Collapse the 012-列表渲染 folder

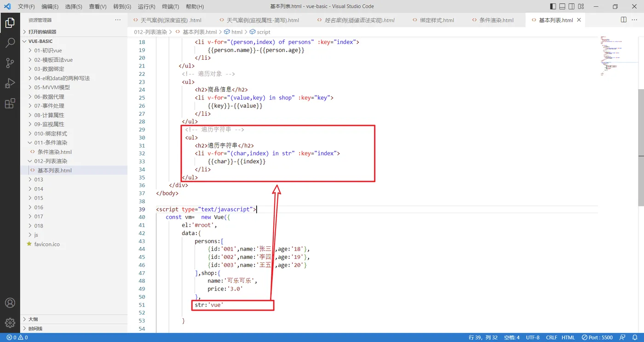(x=74, y=161)
